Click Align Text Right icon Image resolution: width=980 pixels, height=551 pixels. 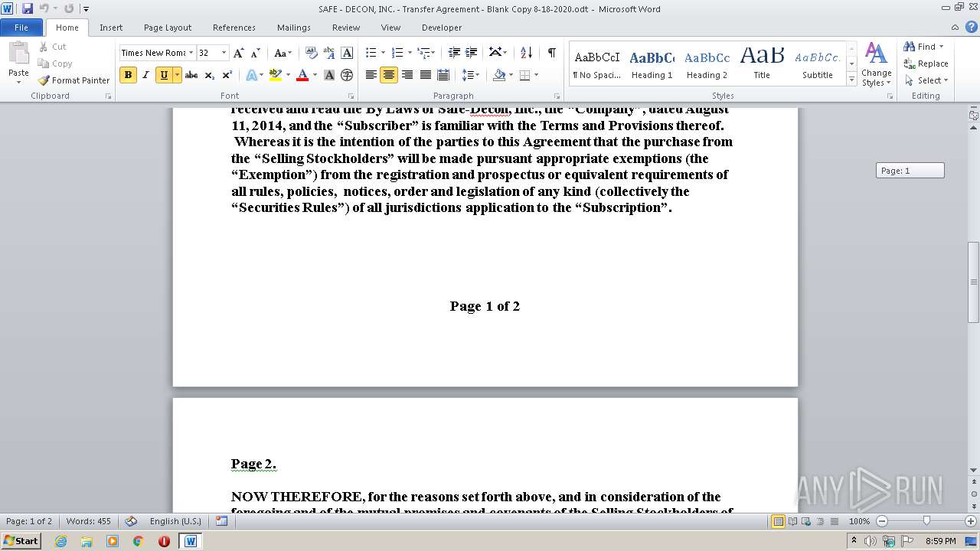click(x=407, y=75)
